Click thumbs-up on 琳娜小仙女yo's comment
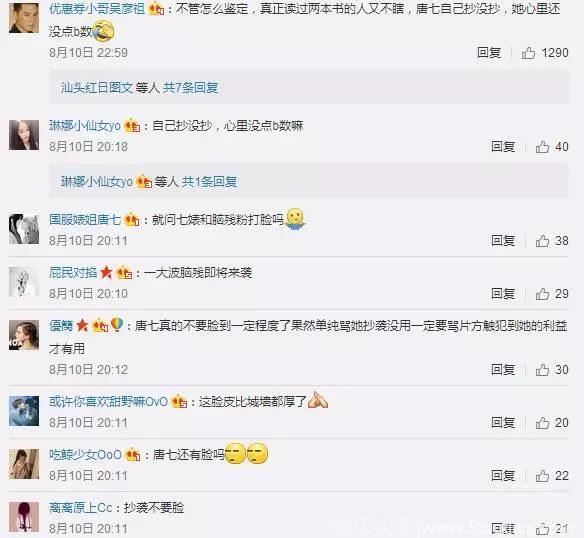 click(542, 147)
